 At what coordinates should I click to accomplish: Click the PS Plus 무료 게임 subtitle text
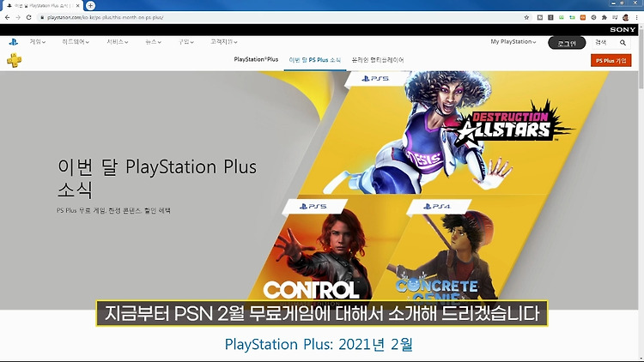[x=113, y=210]
